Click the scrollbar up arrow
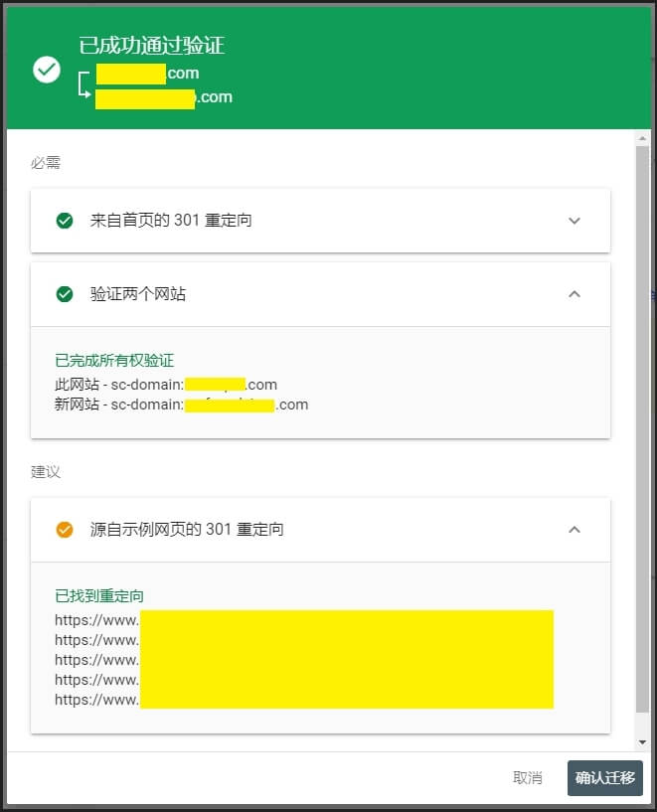The image size is (657, 812). pos(642,138)
